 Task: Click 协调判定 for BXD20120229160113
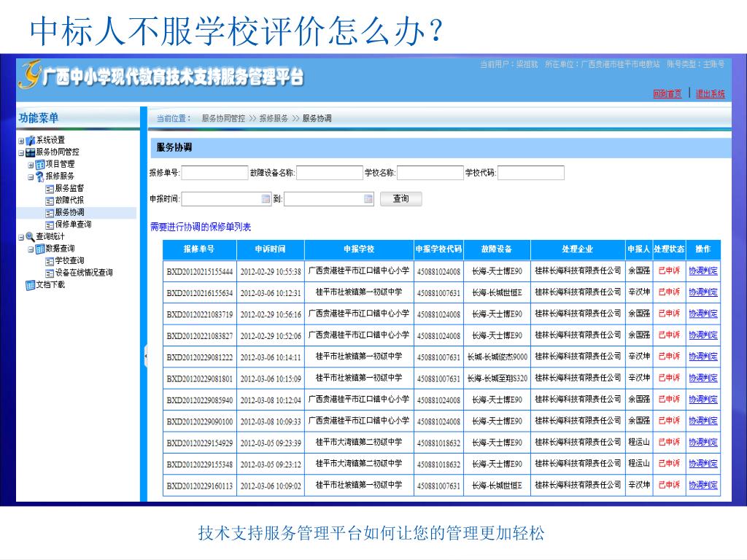click(703, 485)
